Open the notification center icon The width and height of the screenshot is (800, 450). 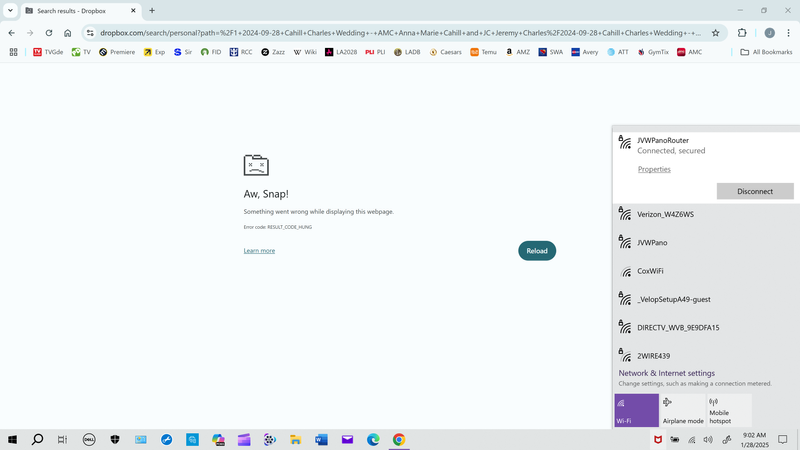click(783, 439)
